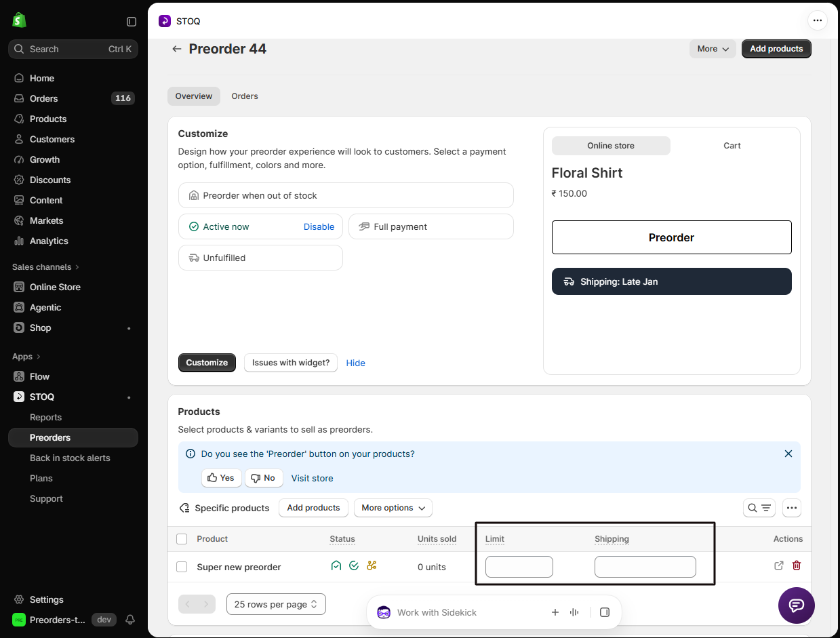Expand the Sales channels section
This screenshot has height=638, width=840.
(45, 267)
